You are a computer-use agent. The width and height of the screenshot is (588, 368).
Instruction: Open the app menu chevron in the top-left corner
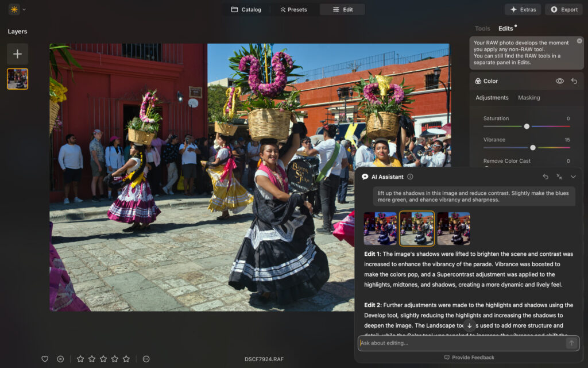[x=24, y=9]
